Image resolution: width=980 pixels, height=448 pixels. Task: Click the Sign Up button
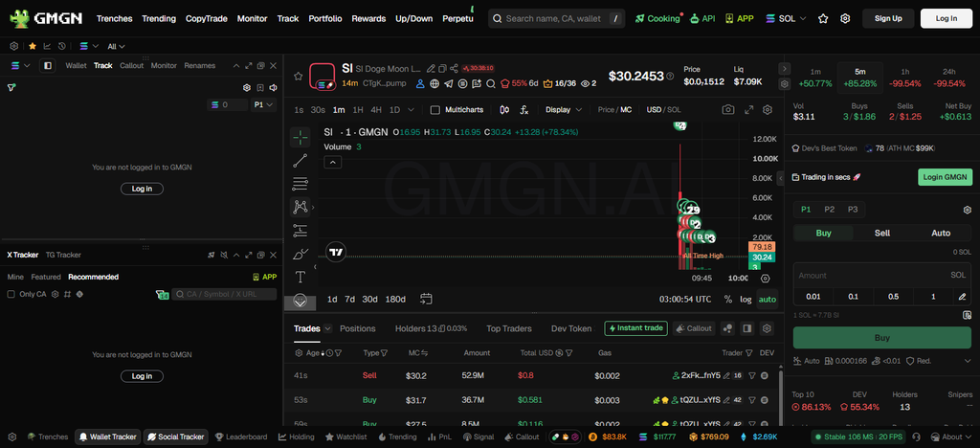[888, 19]
